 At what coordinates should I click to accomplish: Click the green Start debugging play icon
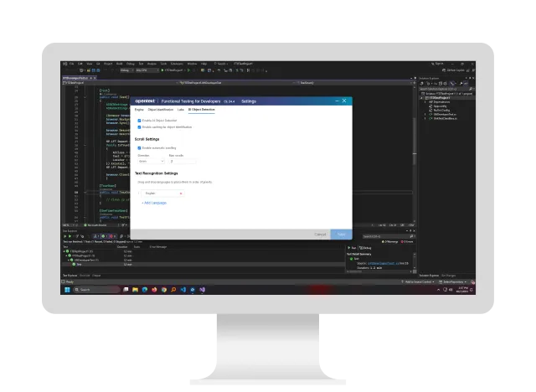coord(162,70)
